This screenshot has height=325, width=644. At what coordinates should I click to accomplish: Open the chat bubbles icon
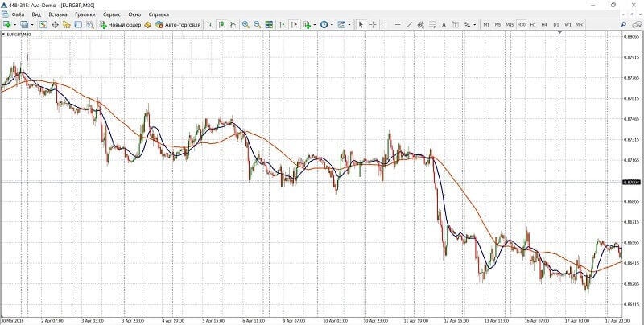[x=635, y=25]
